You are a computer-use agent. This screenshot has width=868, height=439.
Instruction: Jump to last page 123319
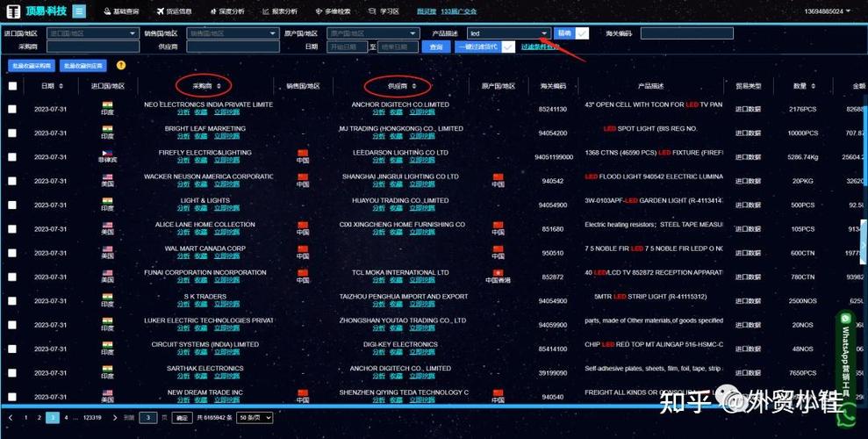[x=92, y=418]
